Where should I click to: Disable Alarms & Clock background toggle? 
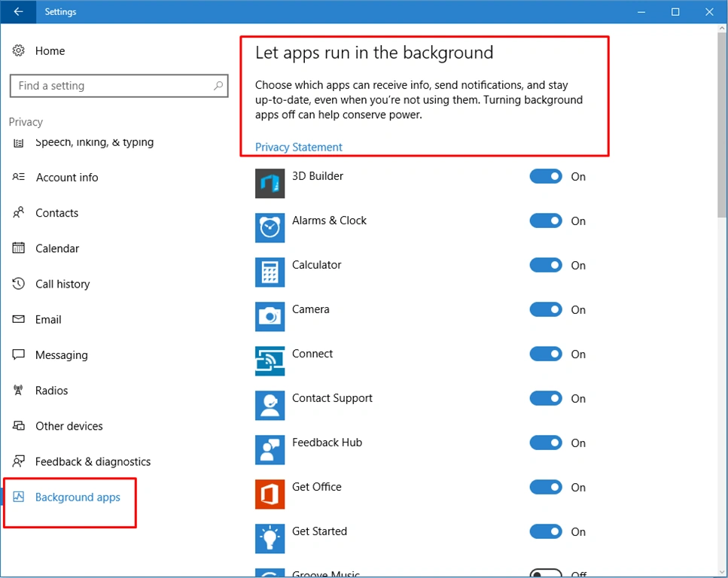pos(546,221)
